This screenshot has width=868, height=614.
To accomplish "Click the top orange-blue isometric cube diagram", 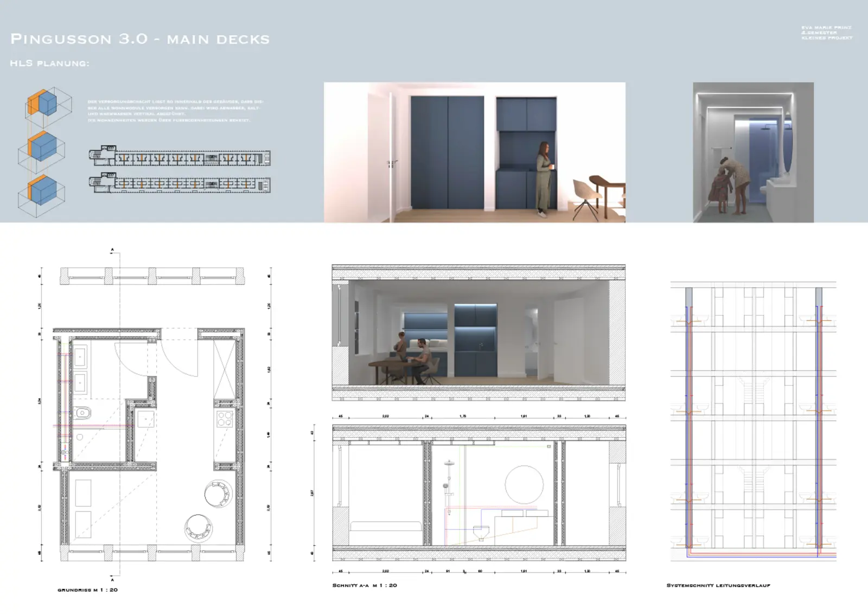I will click(48, 105).
